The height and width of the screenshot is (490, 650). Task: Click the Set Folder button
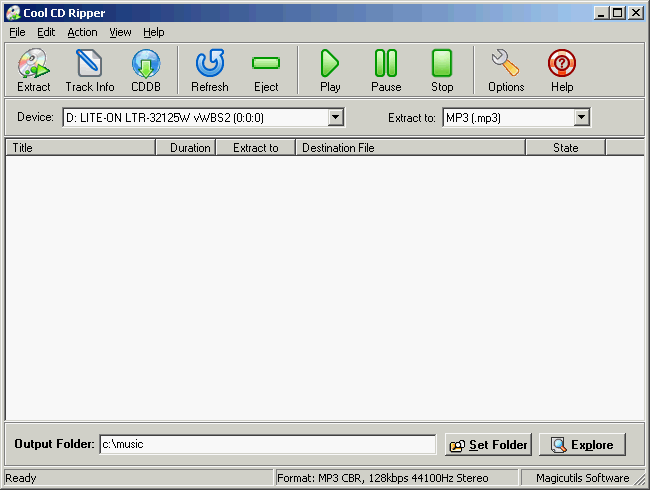(x=488, y=445)
